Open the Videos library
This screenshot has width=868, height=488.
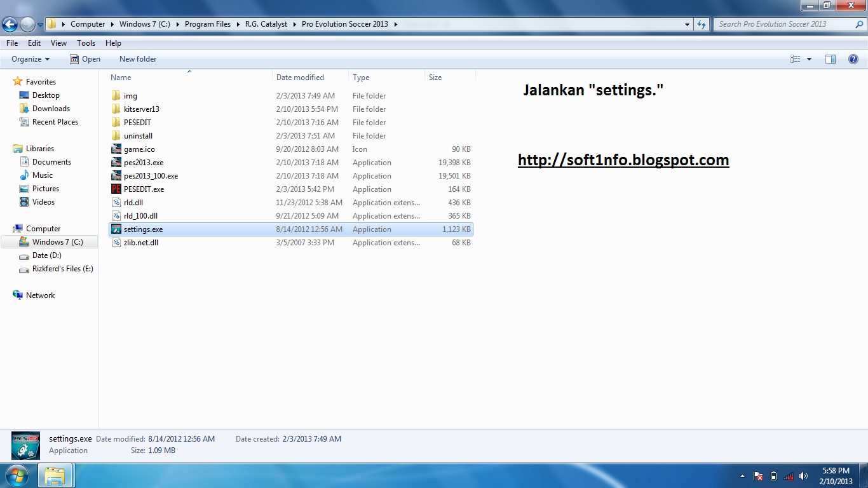coord(44,202)
